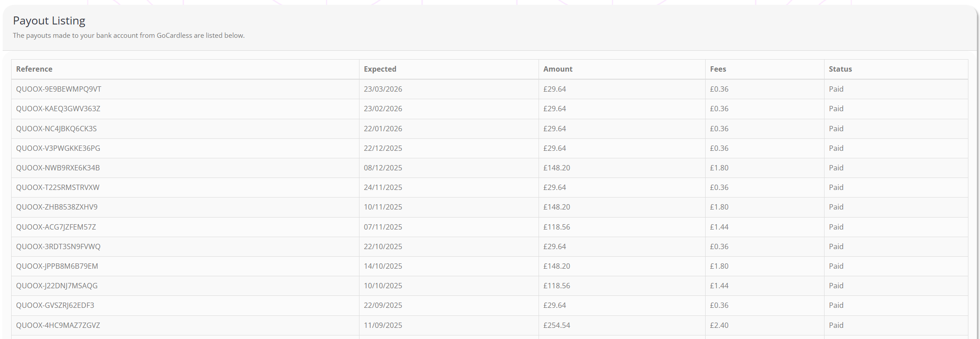Click the Fees column header
This screenshot has height=339, width=980.
pyautogui.click(x=718, y=69)
